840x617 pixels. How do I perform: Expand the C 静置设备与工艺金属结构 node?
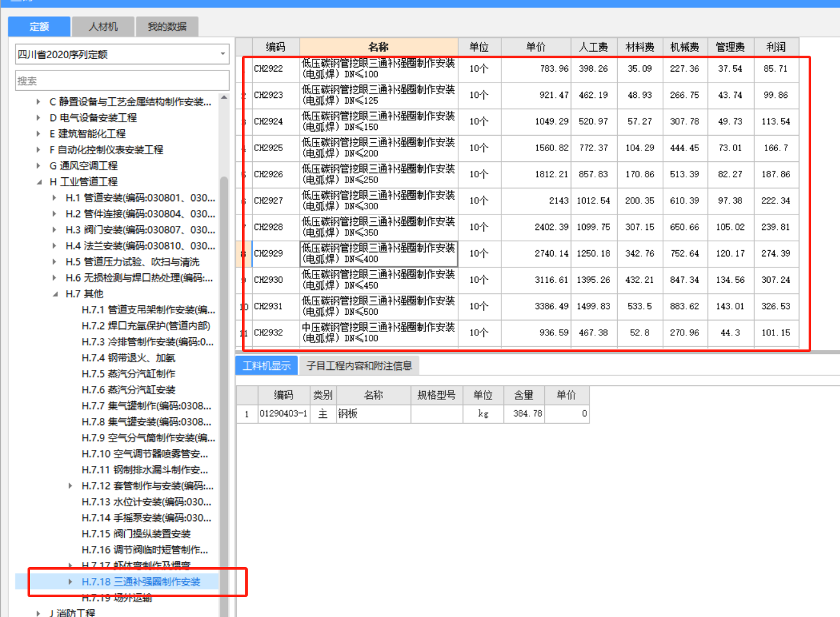38,102
